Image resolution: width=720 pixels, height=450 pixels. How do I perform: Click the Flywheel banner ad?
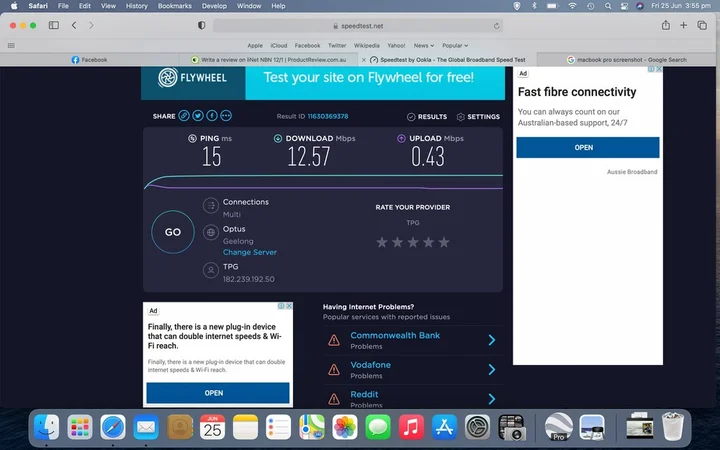[x=323, y=83]
